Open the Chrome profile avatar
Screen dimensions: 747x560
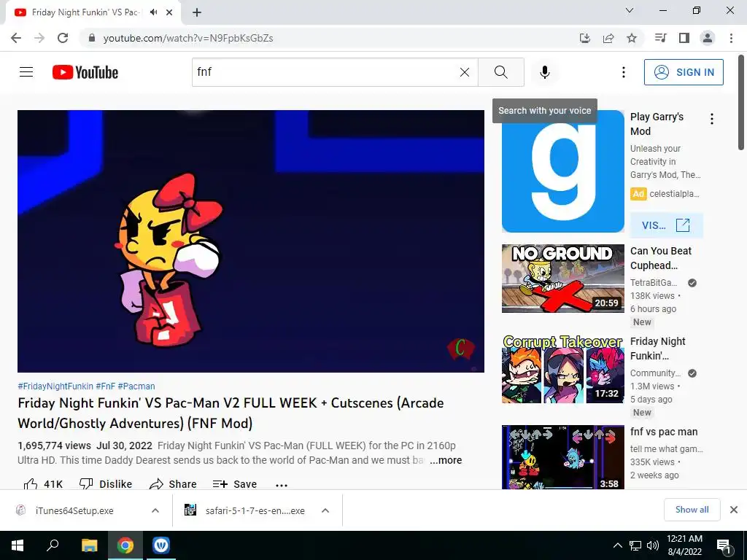tap(708, 38)
